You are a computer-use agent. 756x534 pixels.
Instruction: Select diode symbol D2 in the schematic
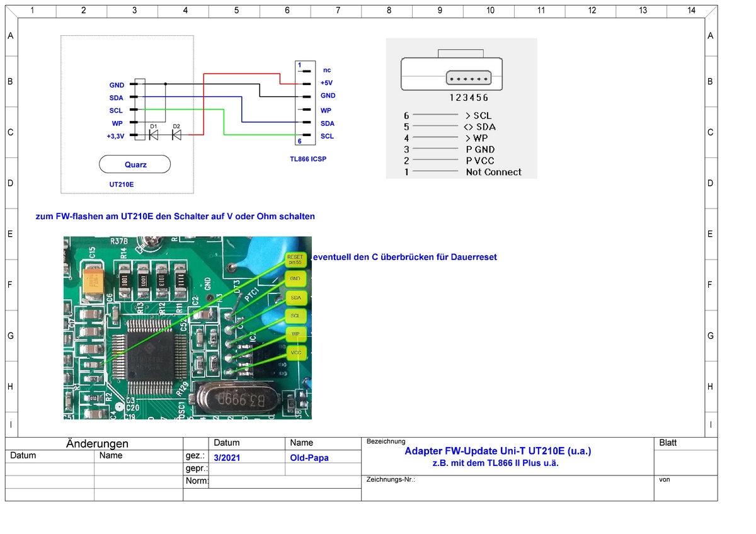pos(176,135)
